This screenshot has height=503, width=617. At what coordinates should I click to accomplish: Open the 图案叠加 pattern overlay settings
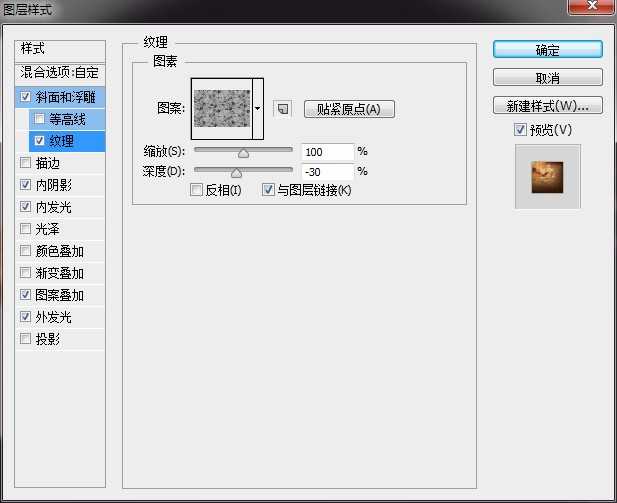(x=59, y=295)
